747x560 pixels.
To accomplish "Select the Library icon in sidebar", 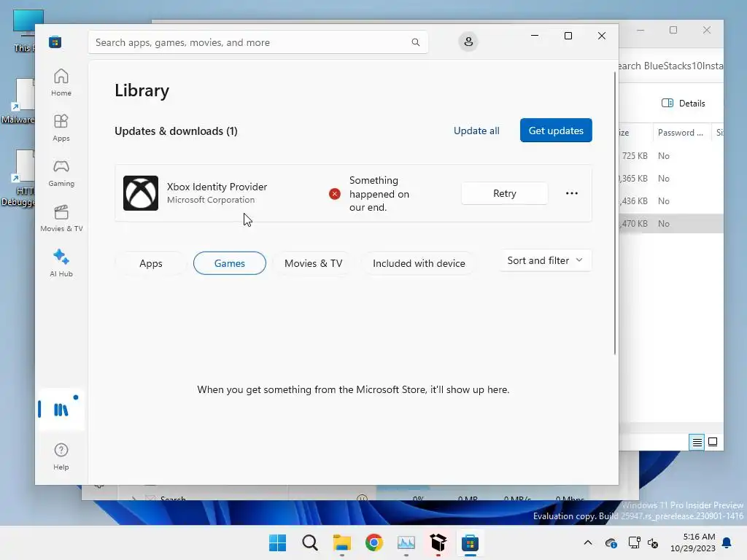I will [61, 410].
